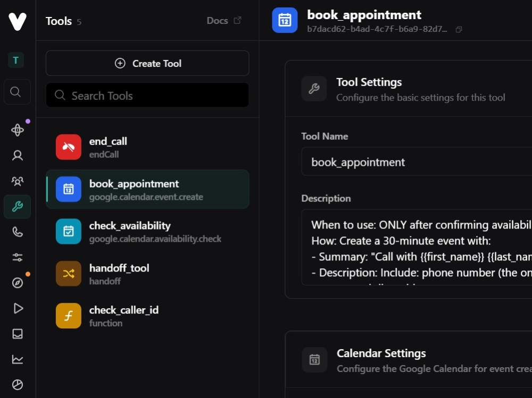Click the red end_call hang-up icon
The width and height of the screenshot is (532, 398).
[69, 147]
